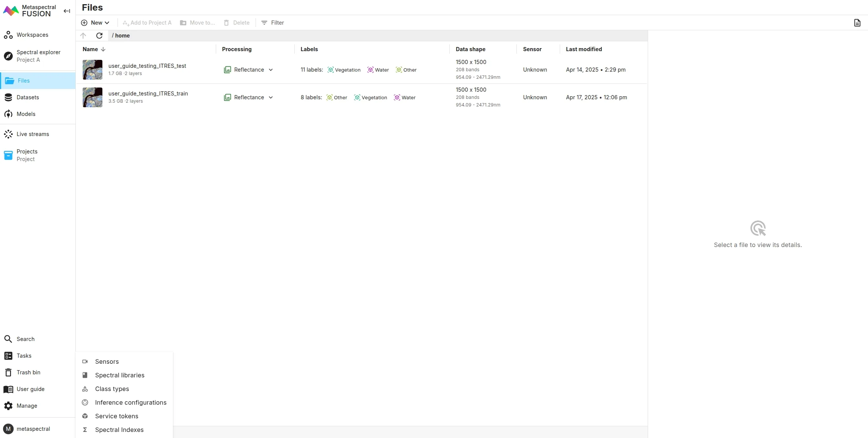Open the Tasks panel

pyautogui.click(x=24, y=356)
